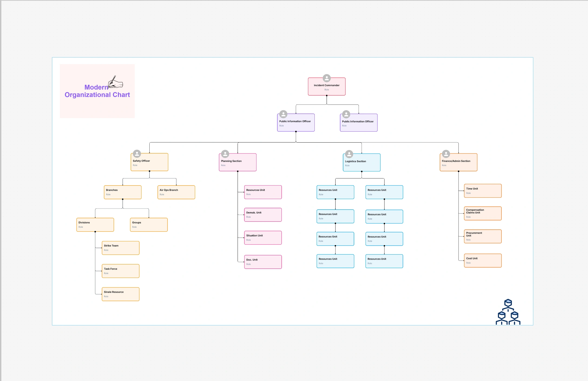This screenshot has height=381, width=588.
Task: Select the Demob. Unit node
Action: coord(262,214)
